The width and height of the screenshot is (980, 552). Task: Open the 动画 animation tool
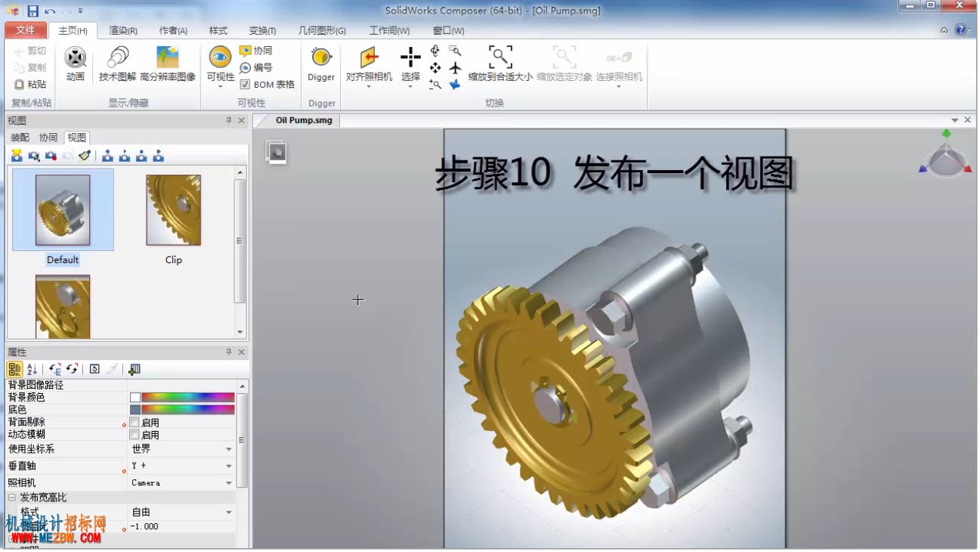point(75,64)
